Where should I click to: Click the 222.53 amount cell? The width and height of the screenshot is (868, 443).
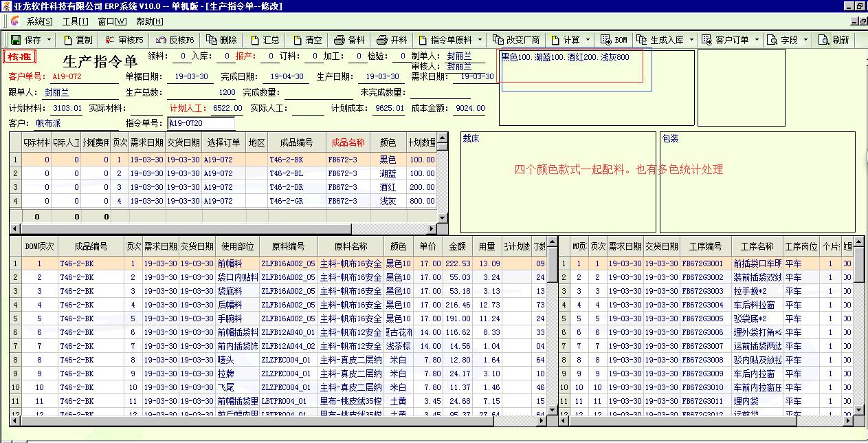pos(457,263)
